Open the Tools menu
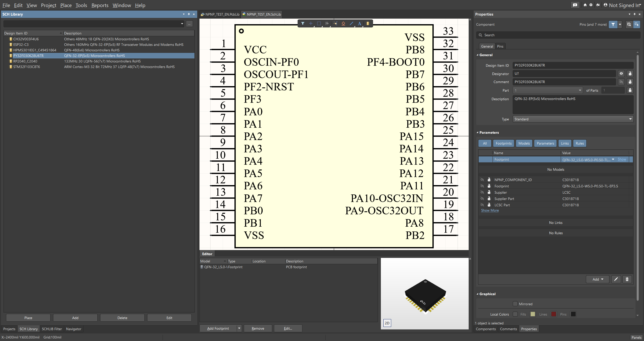The image size is (644, 341). coord(81,5)
